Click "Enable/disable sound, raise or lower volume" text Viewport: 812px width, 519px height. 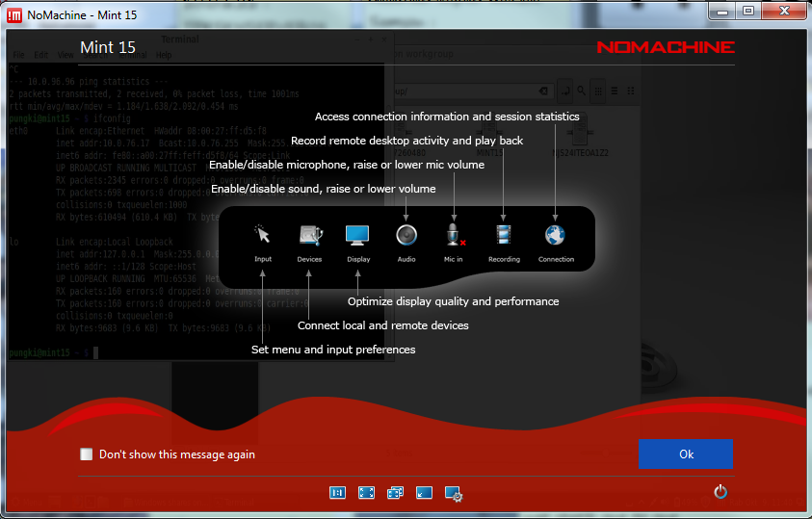pos(323,189)
